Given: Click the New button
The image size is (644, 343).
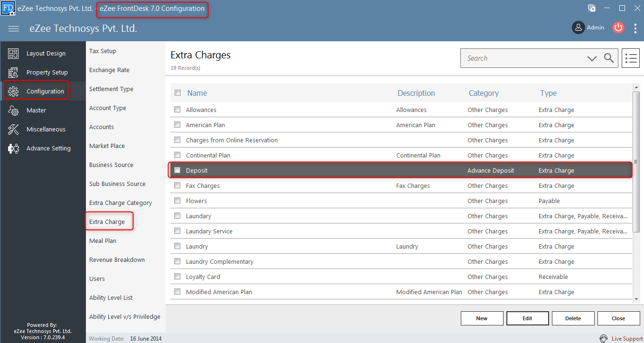Looking at the screenshot, I should (x=482, y=318).
